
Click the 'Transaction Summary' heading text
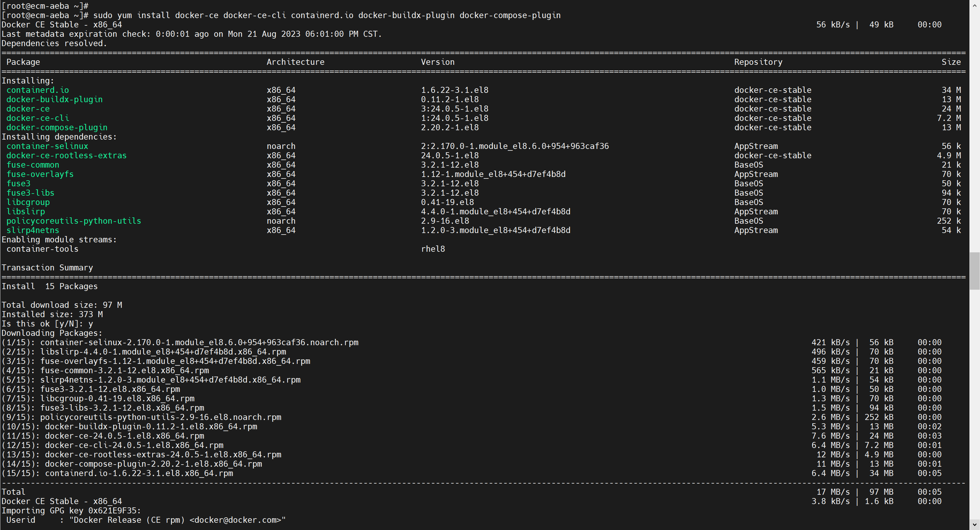pyautogui.click(x=47, y=267)
